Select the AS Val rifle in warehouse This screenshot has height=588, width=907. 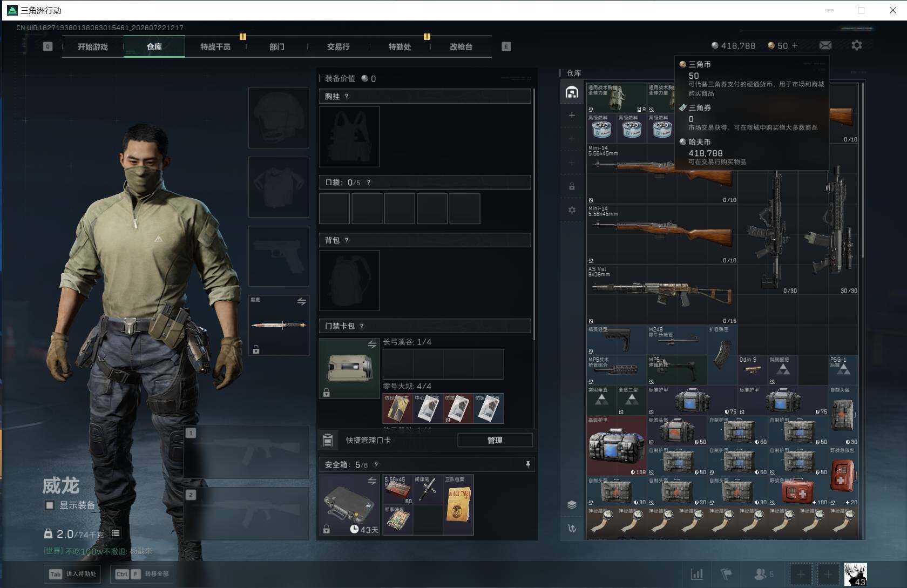pyautogui.click(x=662, y=294)
